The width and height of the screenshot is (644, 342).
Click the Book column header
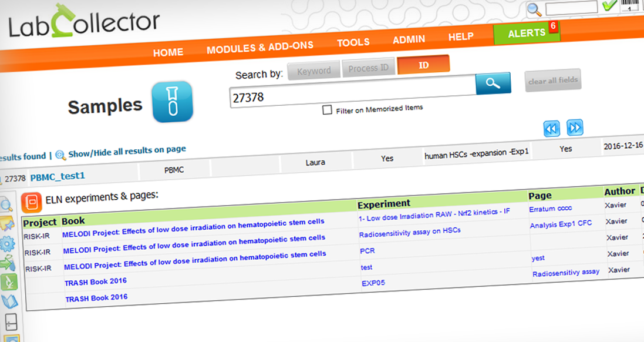73,221
